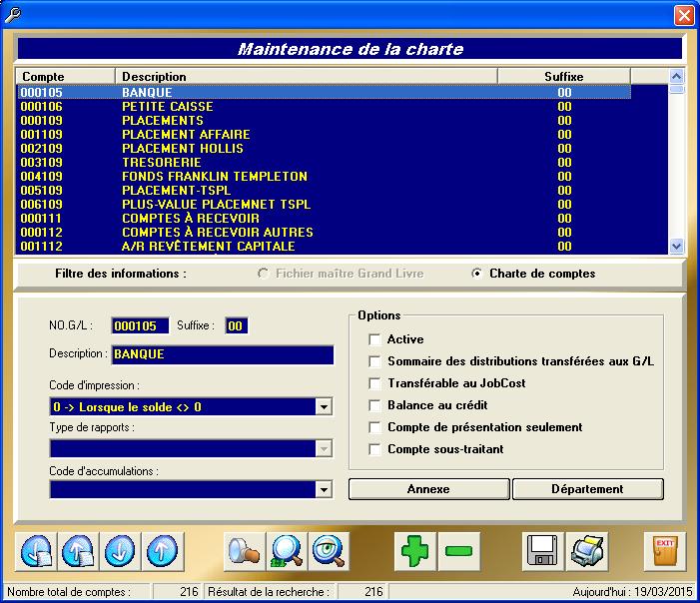The width and height of the screenshot is (700, 603).
Task: Toggle the Balance au crédit checkbox
Action: pos(375,405)
